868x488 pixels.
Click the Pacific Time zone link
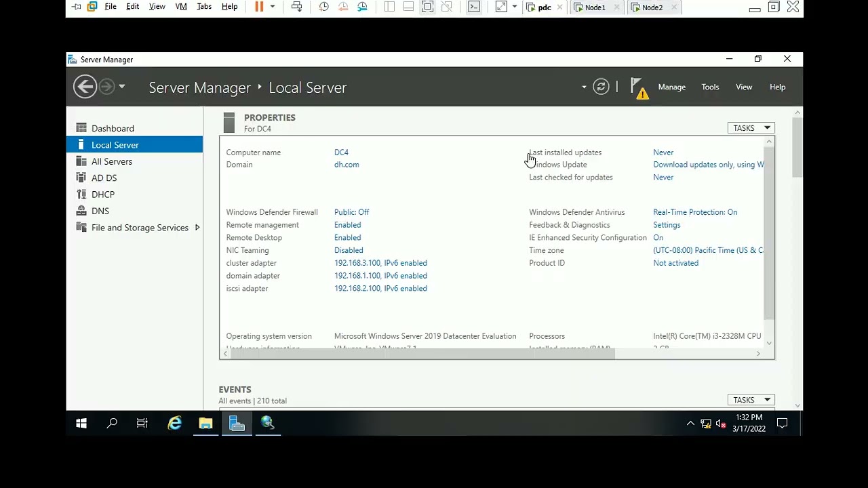tap(709, 250)
